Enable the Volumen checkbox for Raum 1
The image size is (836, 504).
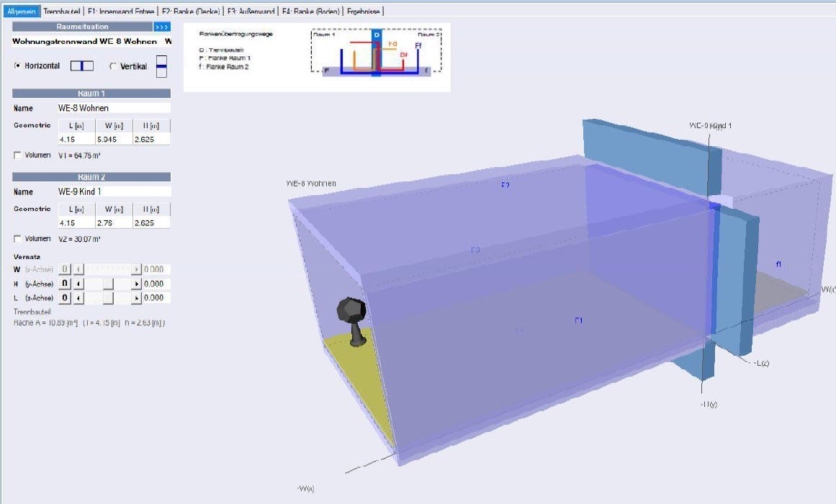tap(17, 155)
